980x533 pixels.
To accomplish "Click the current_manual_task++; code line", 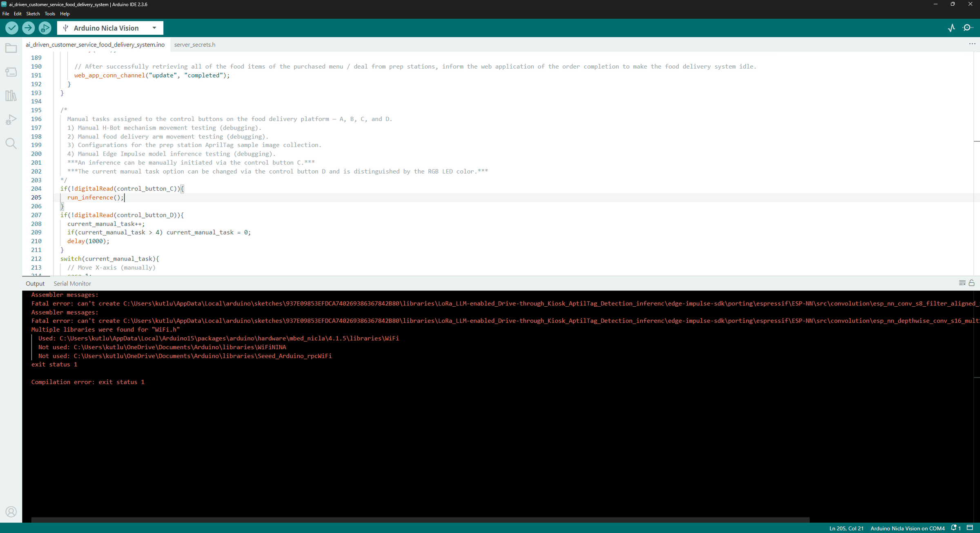I will point(106,224).
